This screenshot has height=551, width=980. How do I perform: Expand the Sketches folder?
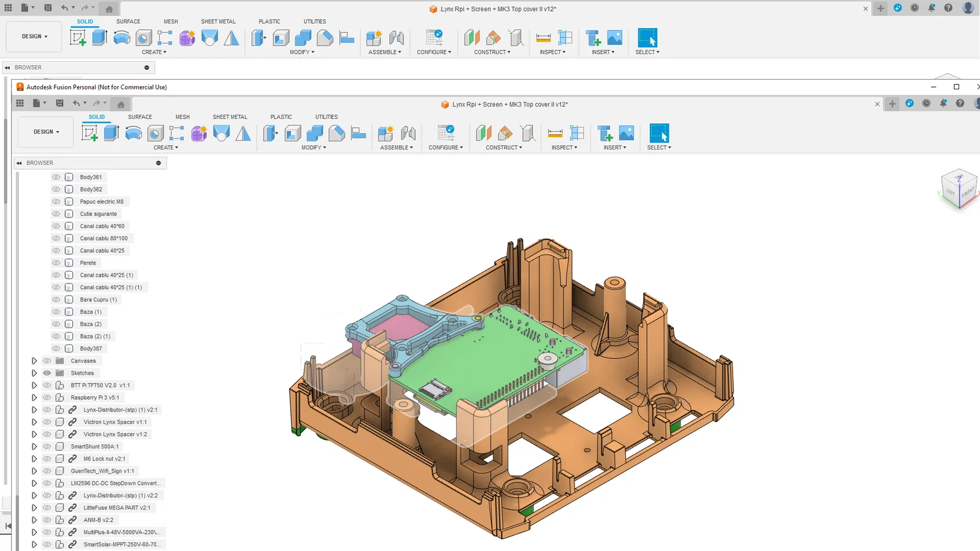(x=34, y=373)
